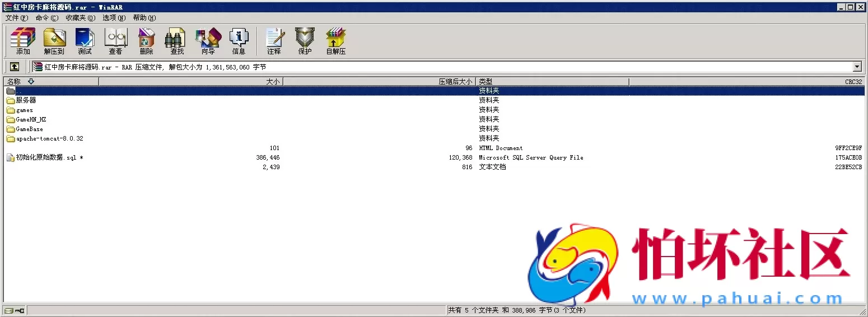
Task: Expand the archive path dropdown arrow
Action: point(857,67)
